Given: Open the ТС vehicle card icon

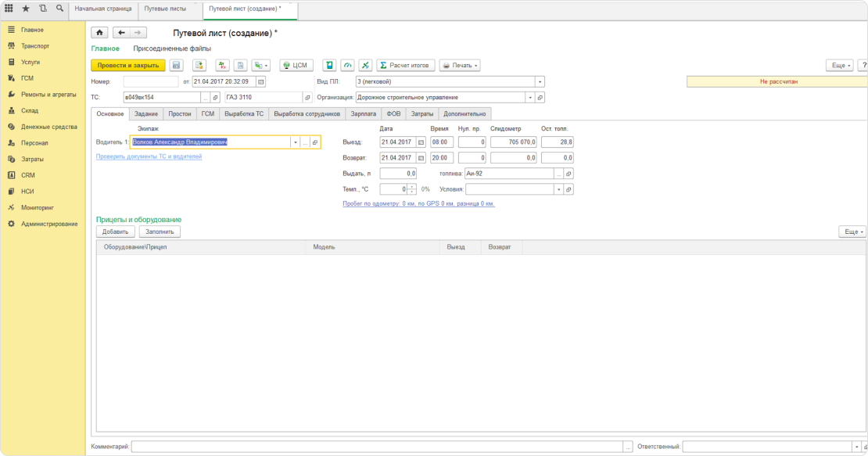Looking at the screenshot, I should 215,98.
